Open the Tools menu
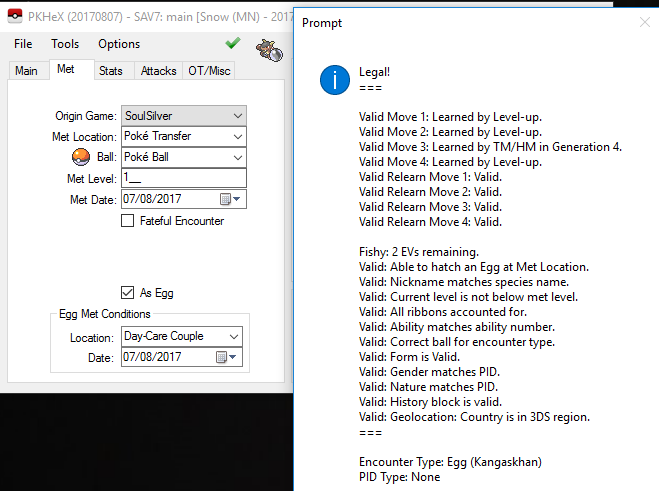Screen dimensions: 659x491 (x=65, y=44)
